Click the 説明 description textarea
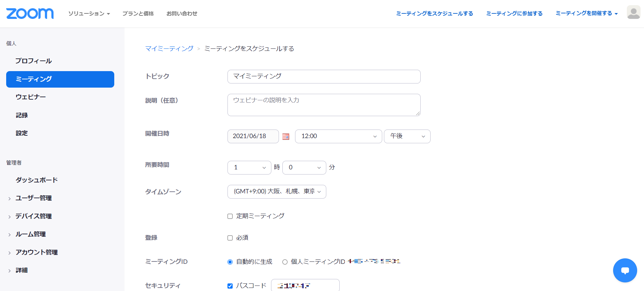The width and height of the screenshot is (644, 291). [x=324, y=105]
